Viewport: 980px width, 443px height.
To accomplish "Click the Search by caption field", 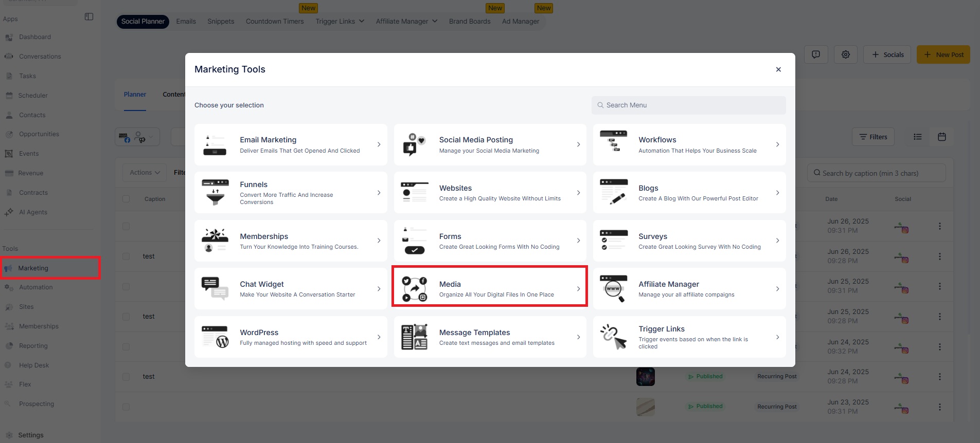I will click(x=877, y=173).
